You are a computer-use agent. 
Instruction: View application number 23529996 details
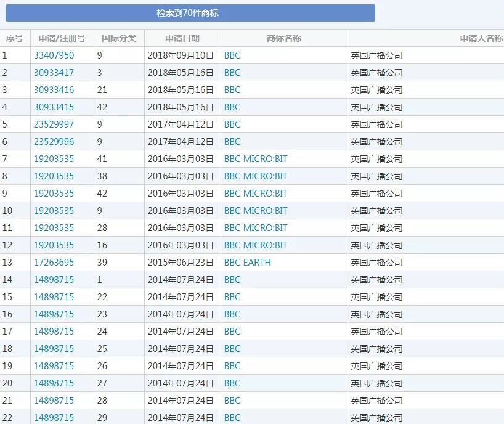(54, 142)
